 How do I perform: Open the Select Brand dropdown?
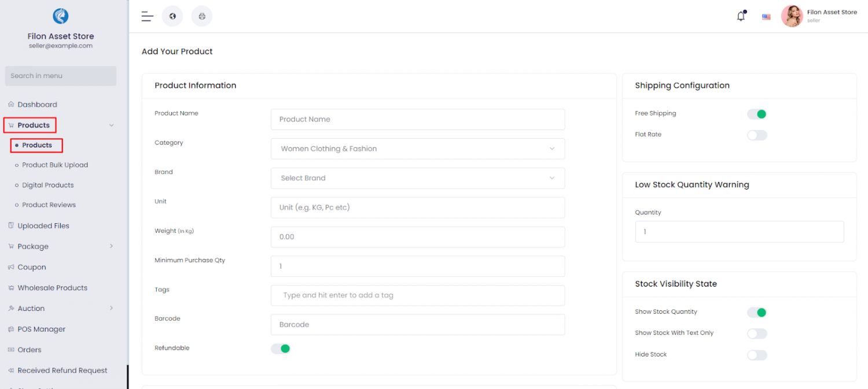pyautogui.click(x=418, y=178)
